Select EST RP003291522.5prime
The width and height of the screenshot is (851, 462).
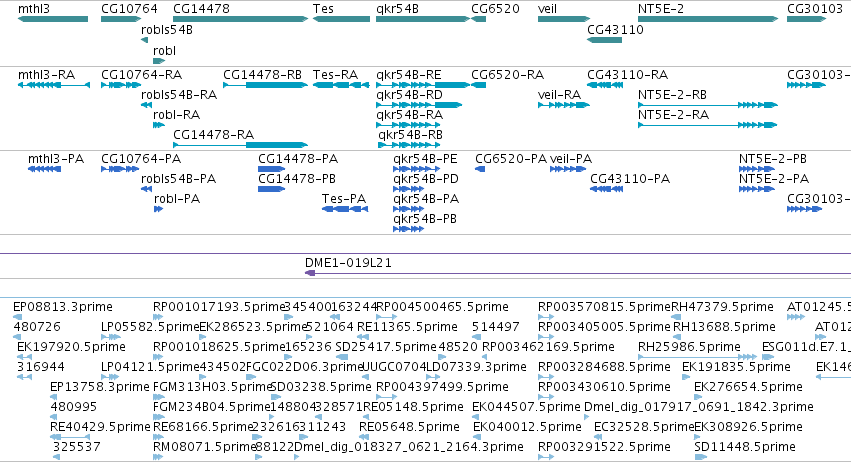(x=546, y=457)
